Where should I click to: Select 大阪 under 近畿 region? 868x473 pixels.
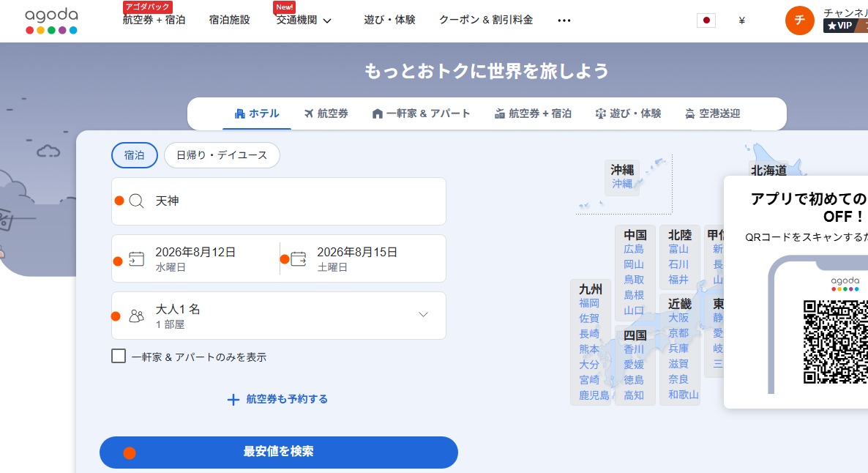(x=678, y=318)
